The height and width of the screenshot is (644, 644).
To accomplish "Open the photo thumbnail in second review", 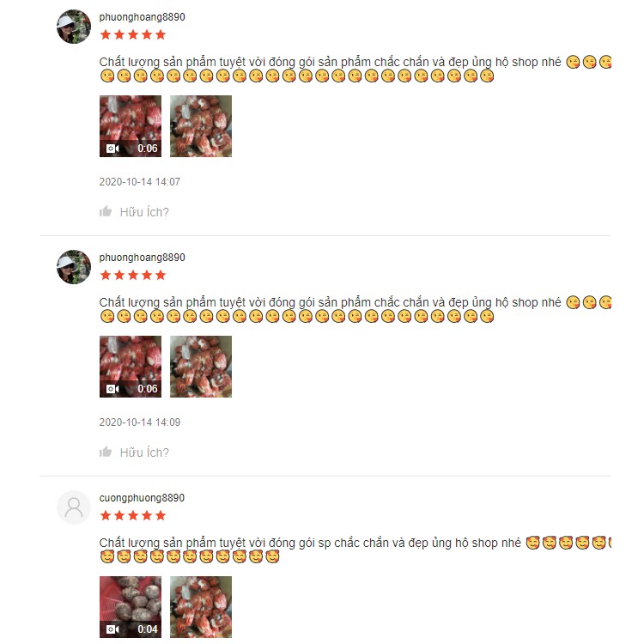I will [x=201, y=367].
